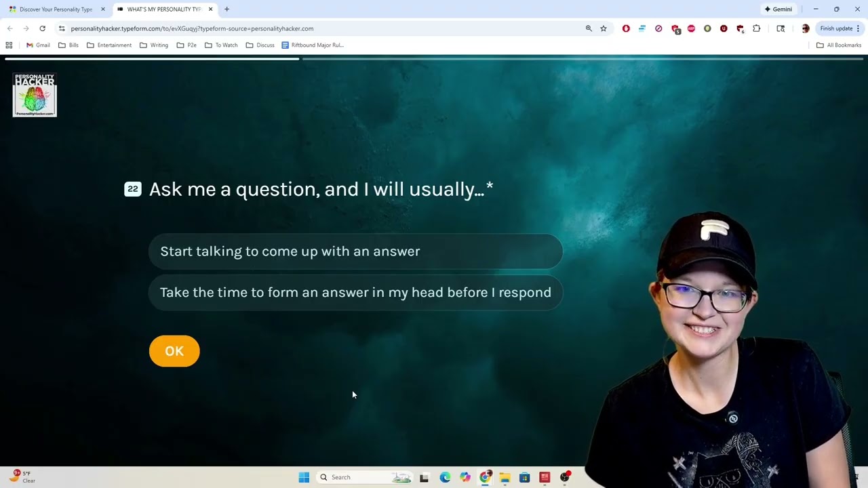Open the All Bookmarks folder

pos(839,45)
